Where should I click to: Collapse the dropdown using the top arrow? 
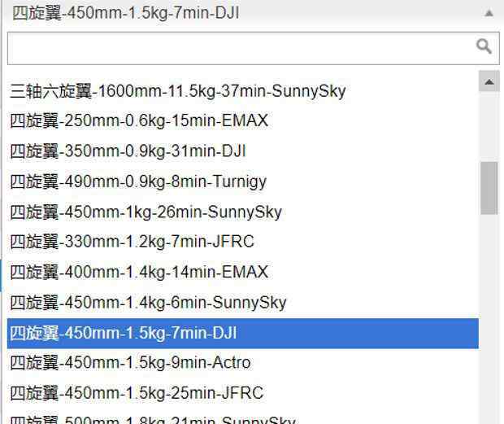489,13
